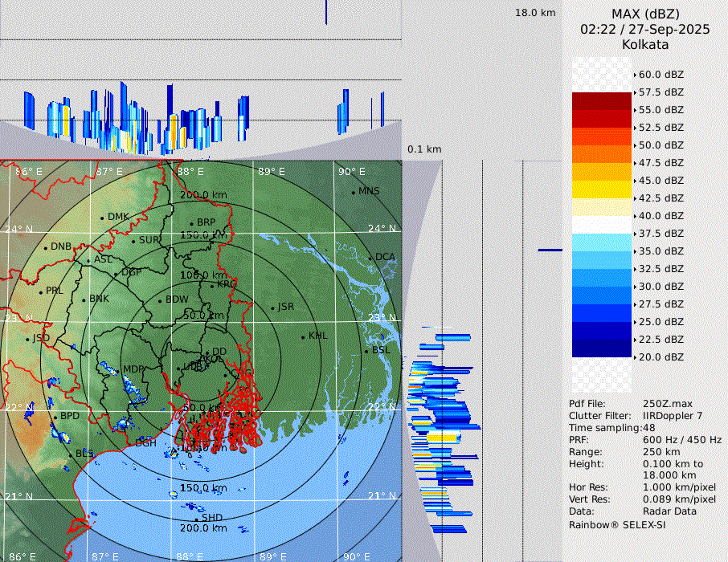Select the DCA station dot
Viewport: 728px width, 562px height.
click(x=370, y=258)
